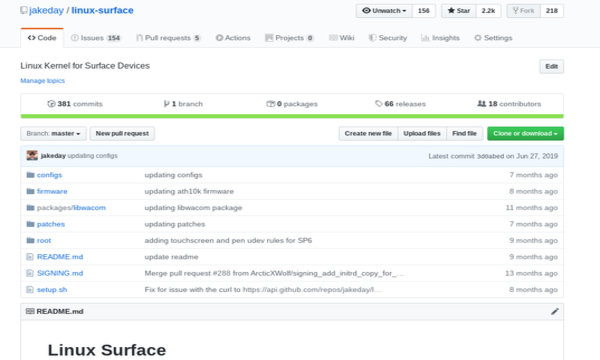The height and width of the screenshot is (360, 600).
Task: Open the latest commit message updating configs
Action: pos(93,156)
